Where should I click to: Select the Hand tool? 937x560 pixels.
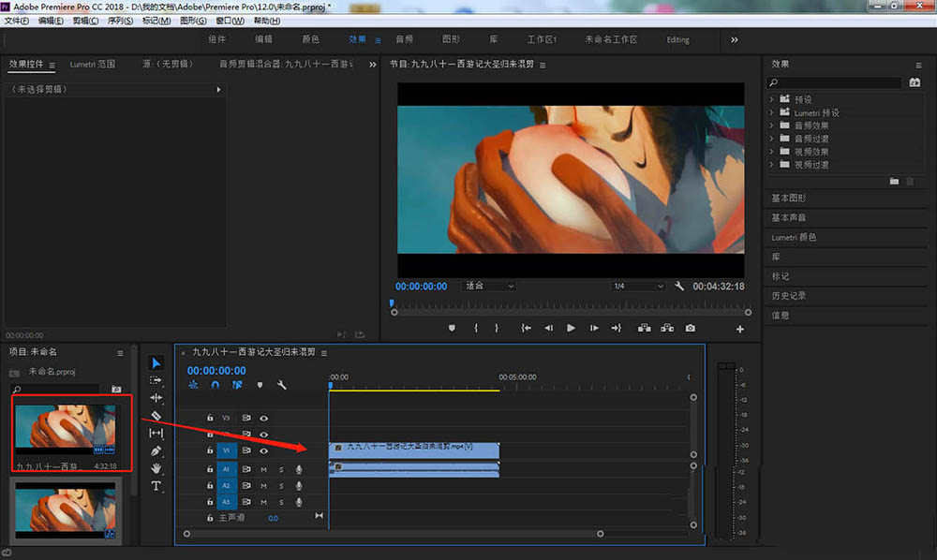[156, 468]
